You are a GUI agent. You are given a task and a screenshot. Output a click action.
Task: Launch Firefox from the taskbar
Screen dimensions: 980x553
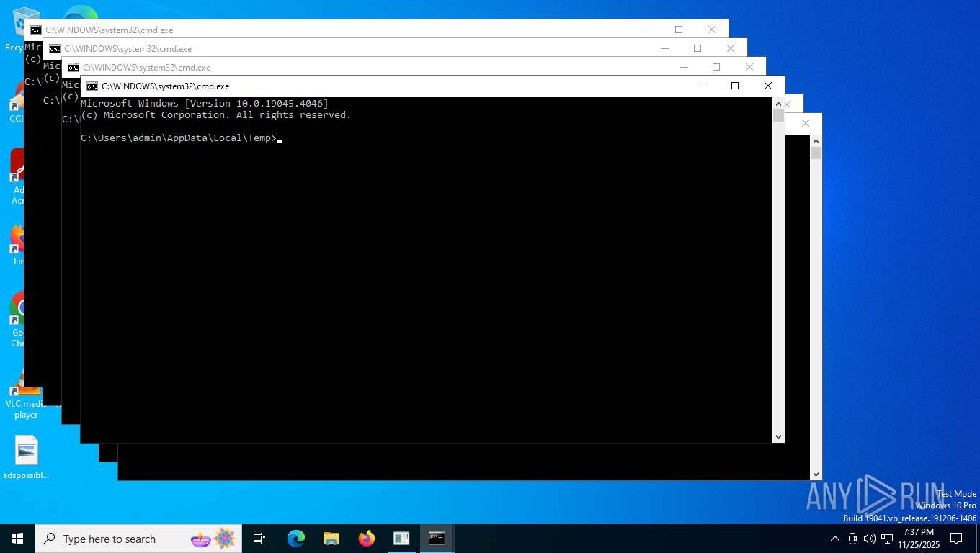coord(367,539)
